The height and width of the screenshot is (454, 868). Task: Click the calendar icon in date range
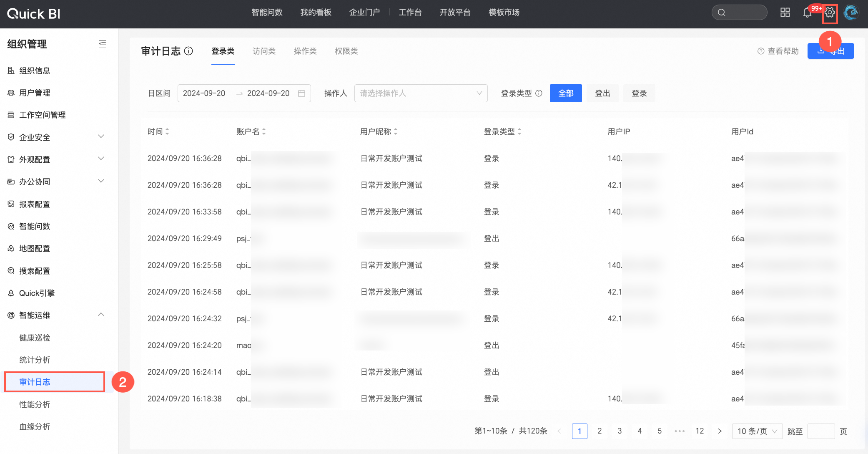(x=301, y=93)
